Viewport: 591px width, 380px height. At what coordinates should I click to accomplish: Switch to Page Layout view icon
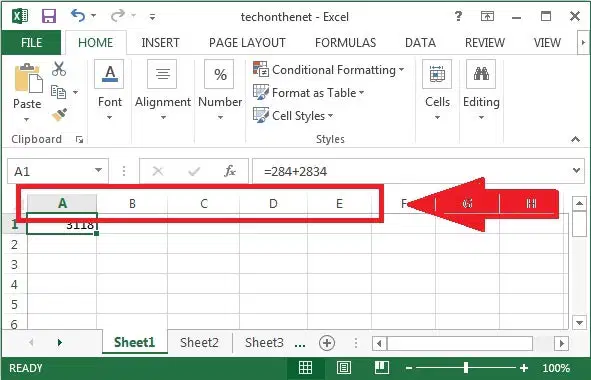pyautogui.click(x=344, y=368)
